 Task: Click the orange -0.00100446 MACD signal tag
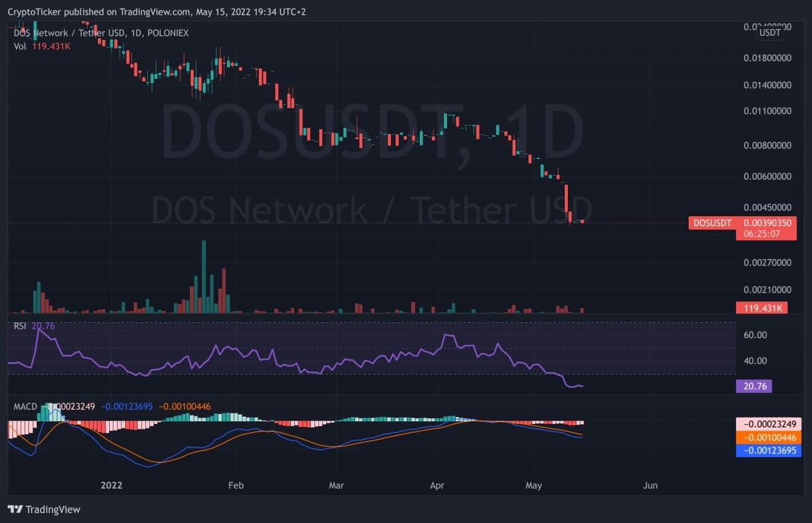click(769, 437)
